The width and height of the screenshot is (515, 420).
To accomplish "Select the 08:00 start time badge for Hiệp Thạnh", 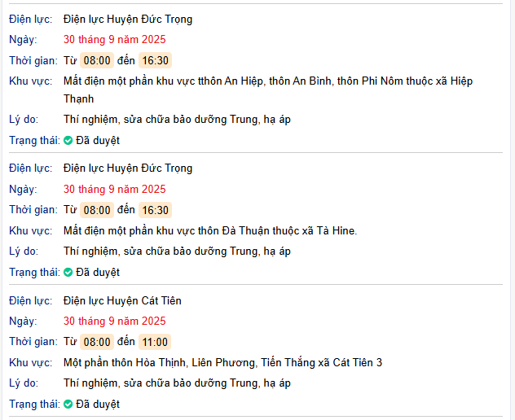I will [x=97, y=60].
